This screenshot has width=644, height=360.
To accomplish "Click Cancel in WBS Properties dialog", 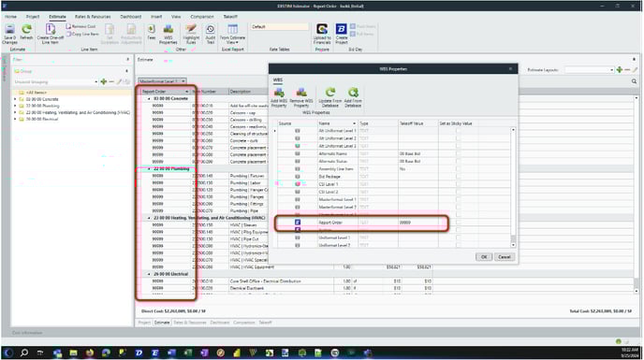I will 504,256.
